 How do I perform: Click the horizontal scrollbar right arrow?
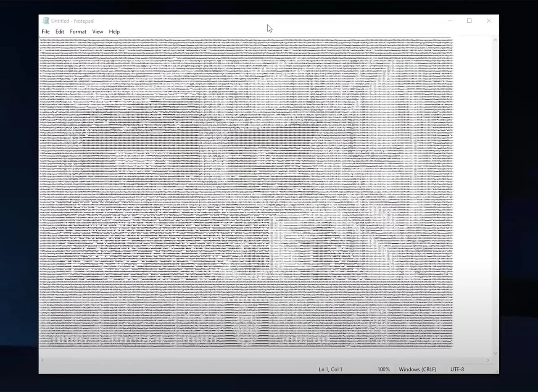488,360
